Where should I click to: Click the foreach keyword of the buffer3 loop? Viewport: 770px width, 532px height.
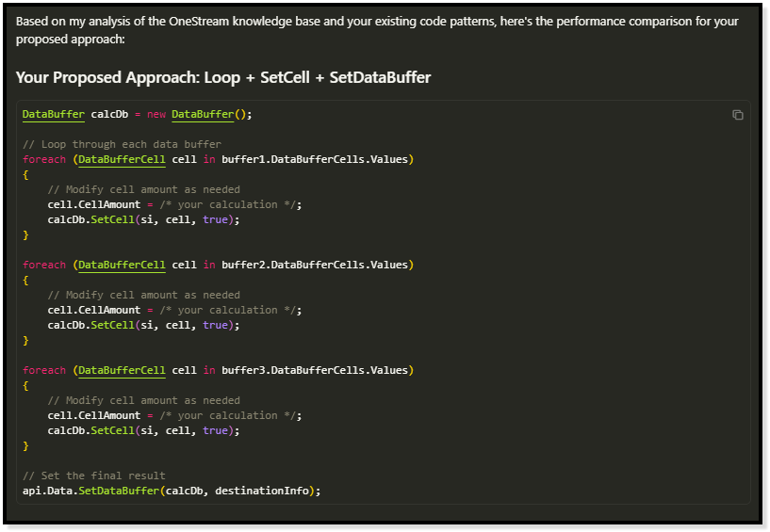coord(44,370)
